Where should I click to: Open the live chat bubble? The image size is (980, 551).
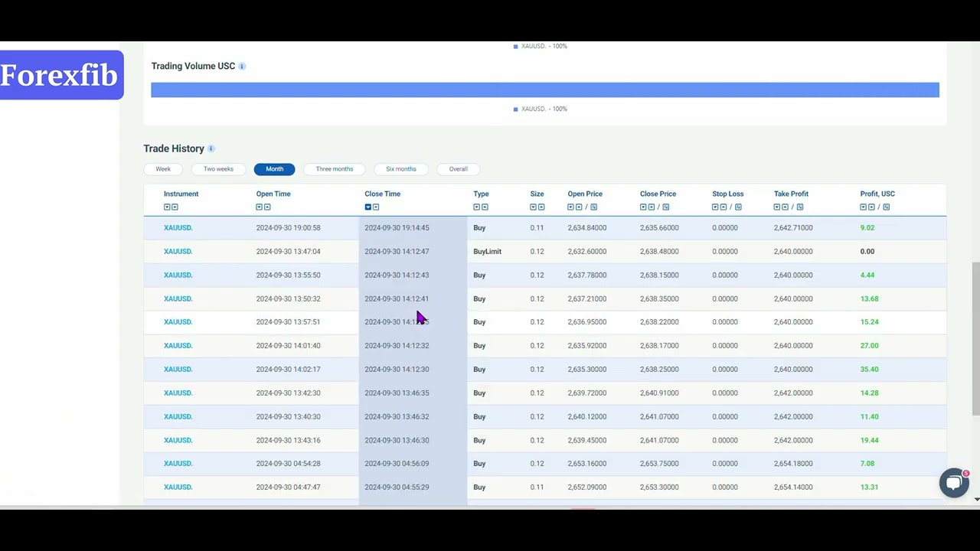[x=954, y=483]
